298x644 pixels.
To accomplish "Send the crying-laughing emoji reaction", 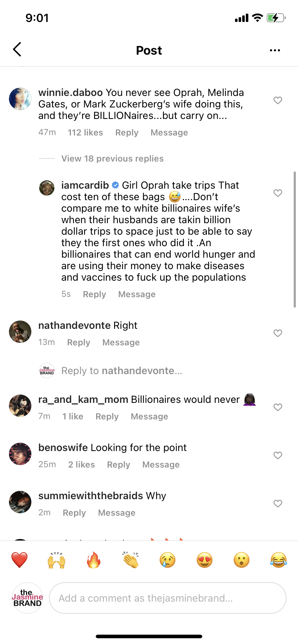I will 279,560.
